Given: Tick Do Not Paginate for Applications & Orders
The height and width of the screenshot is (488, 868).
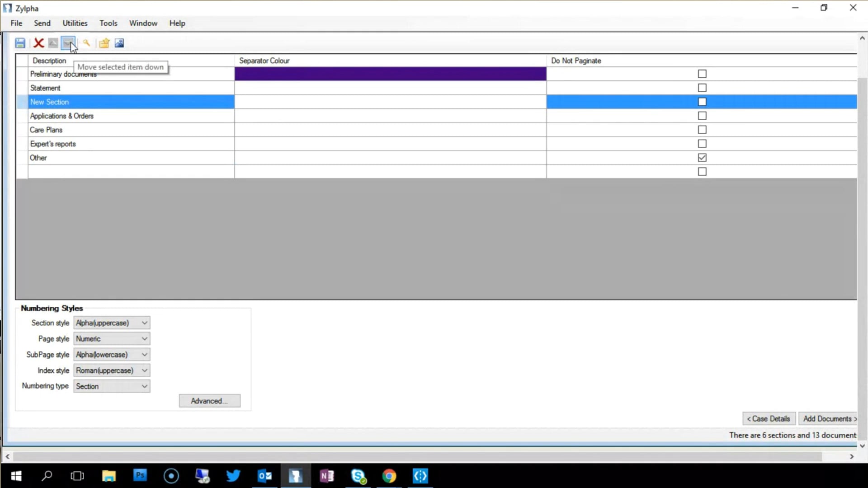Looking at the screenshot, I should pos(702,116).
